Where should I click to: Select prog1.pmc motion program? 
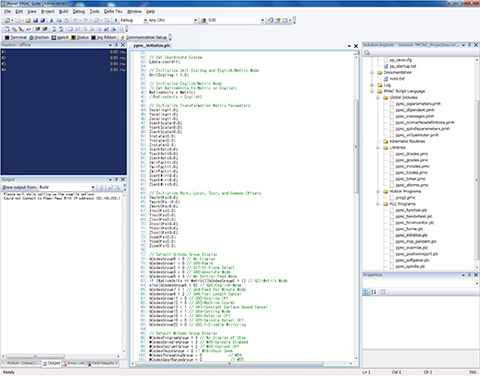click(405, 198)
